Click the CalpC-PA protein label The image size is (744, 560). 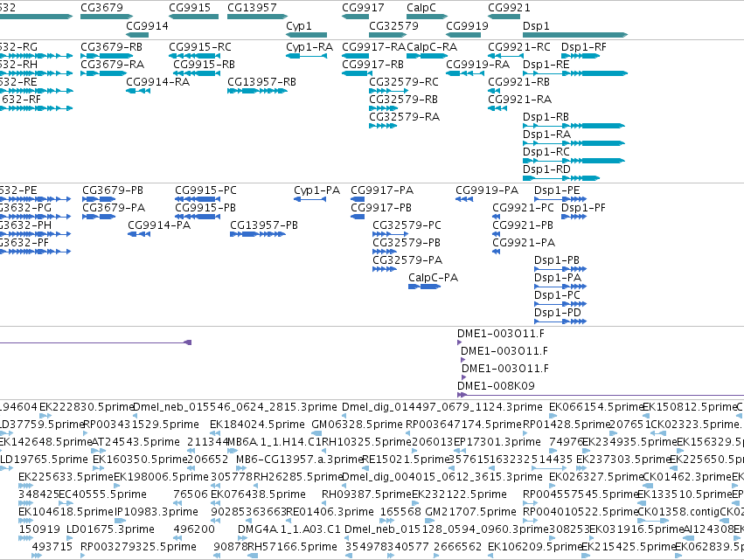point(434,279)
